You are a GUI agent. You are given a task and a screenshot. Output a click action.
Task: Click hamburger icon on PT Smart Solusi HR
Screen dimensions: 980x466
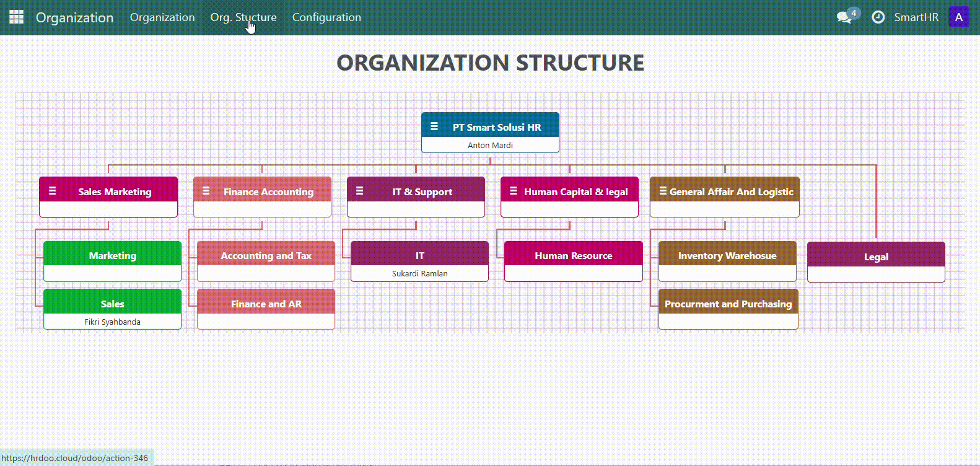434,126
